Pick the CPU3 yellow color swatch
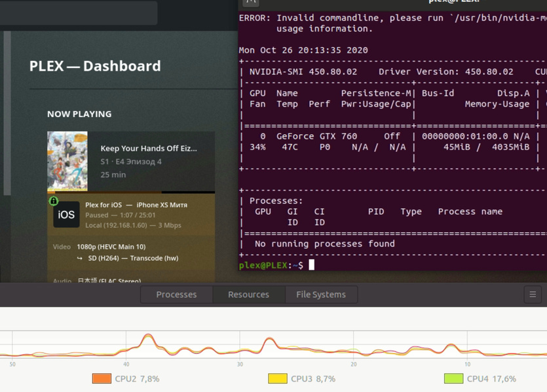547x392 pixels. (278, 378)
